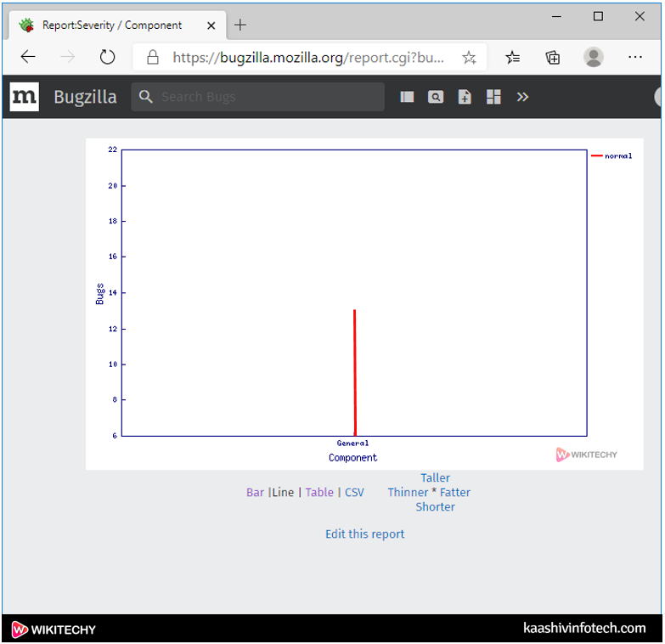Screen dimensions: 665x644
Task: Click the Bugzilla 'm' Mozilla logo
Action: pos(25,97)
